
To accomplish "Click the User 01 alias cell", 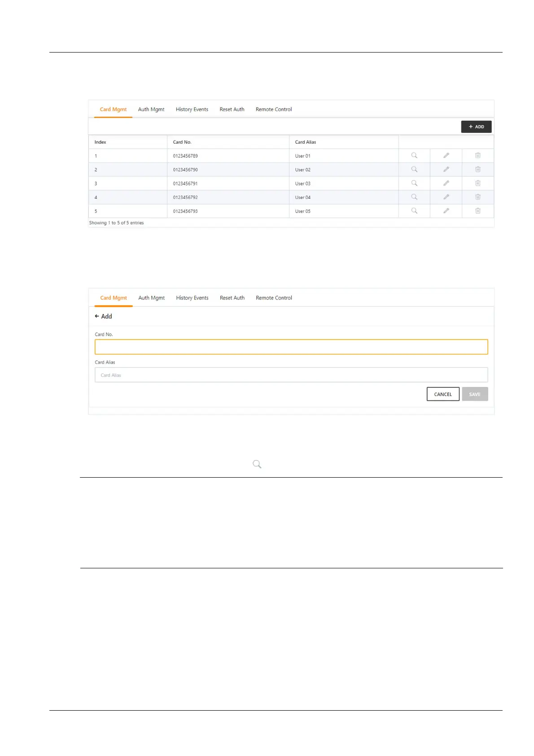I will pyautogui.click(x=344, y=156).
